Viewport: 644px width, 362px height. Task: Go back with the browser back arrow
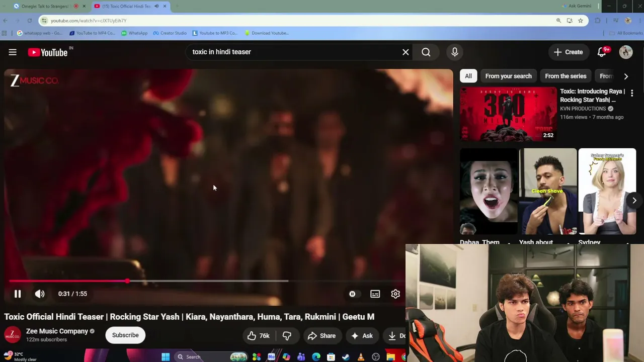(x=6, y=21)
